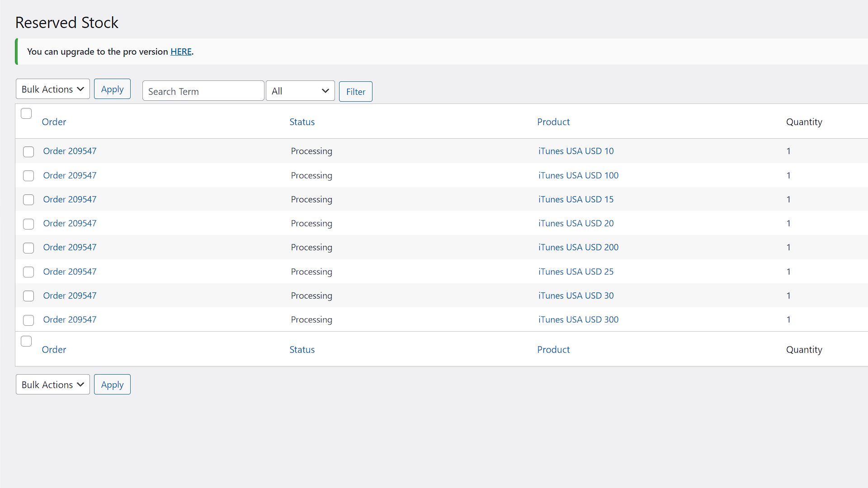Open the bottom Bulk Actions dropdown
The image size is (868, 488).
pyautogui.click(x=53, y=385)
